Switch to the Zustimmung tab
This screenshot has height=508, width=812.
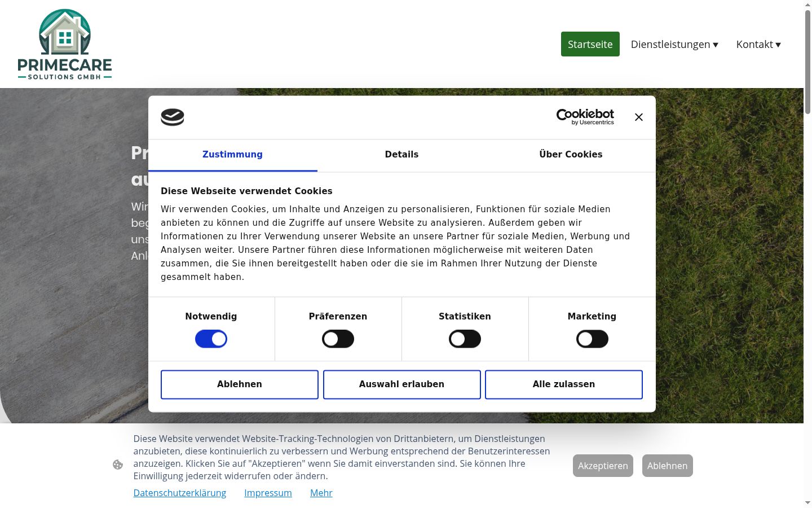point(232,155)
